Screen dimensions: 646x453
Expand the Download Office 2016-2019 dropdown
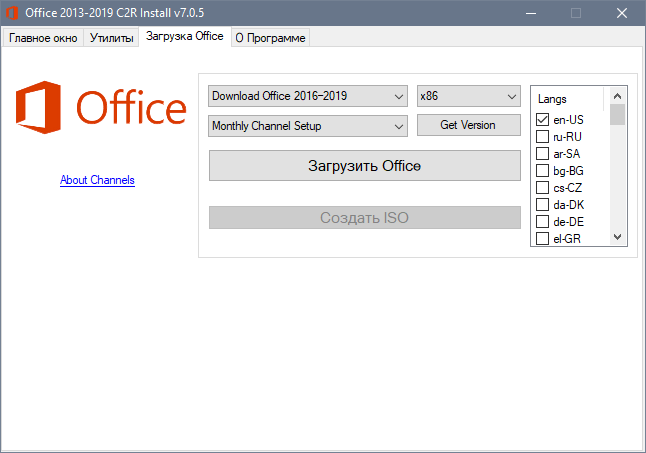308,96
